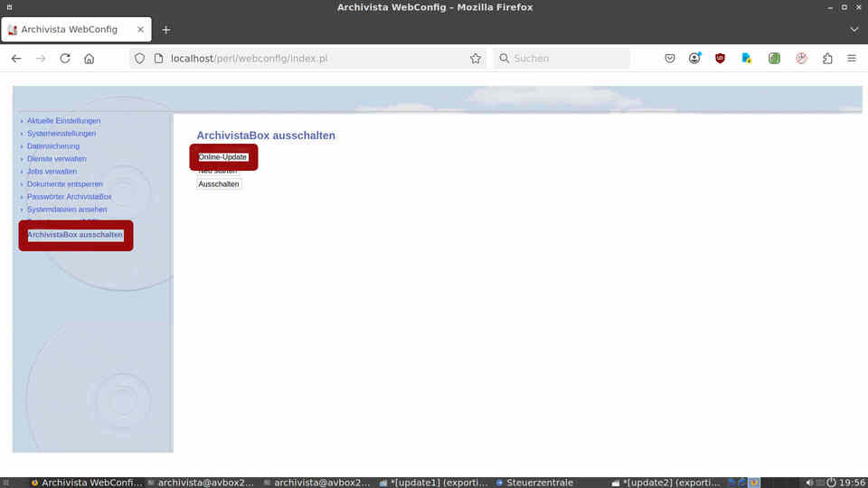
Task: Click the Ausschalten button
Action: pyautogui.click(x=219, y=184)
